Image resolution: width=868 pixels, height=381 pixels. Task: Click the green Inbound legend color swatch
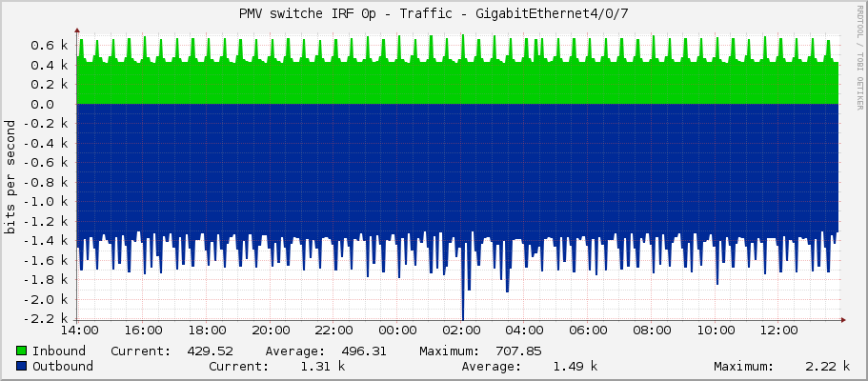coord(22,351)
